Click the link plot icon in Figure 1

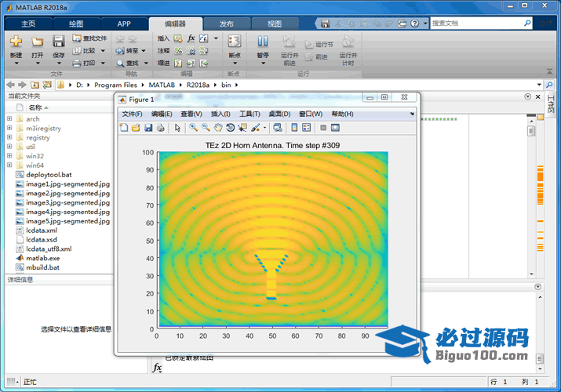pyautogui.click(x=277, y=128)
